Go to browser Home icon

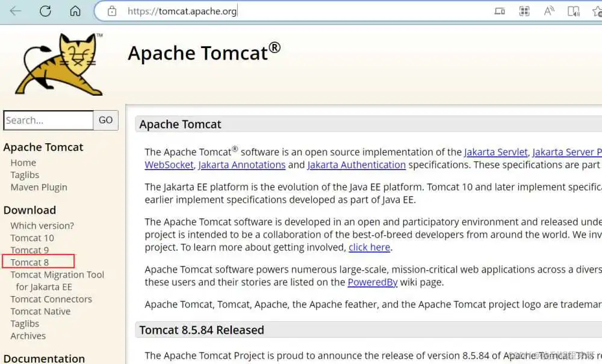point(75,11)
